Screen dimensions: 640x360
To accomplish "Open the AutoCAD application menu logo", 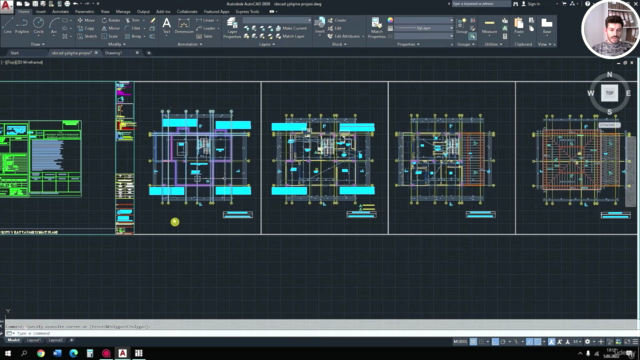I will tap(7, 6).
